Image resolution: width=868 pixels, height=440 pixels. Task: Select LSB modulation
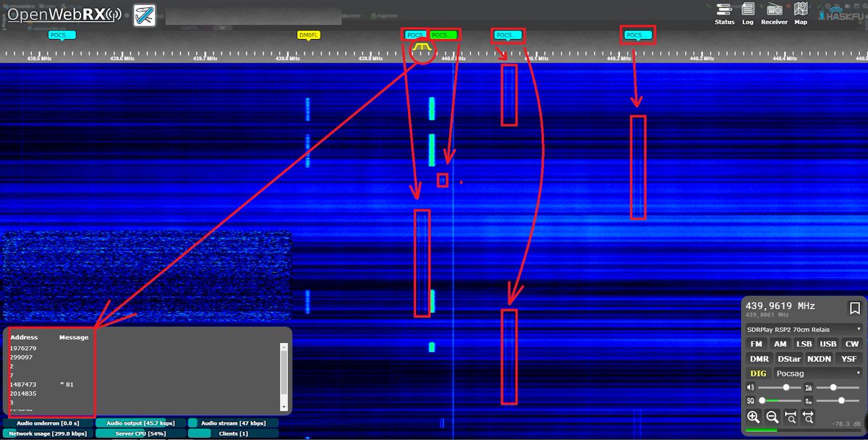pos(804,344)
